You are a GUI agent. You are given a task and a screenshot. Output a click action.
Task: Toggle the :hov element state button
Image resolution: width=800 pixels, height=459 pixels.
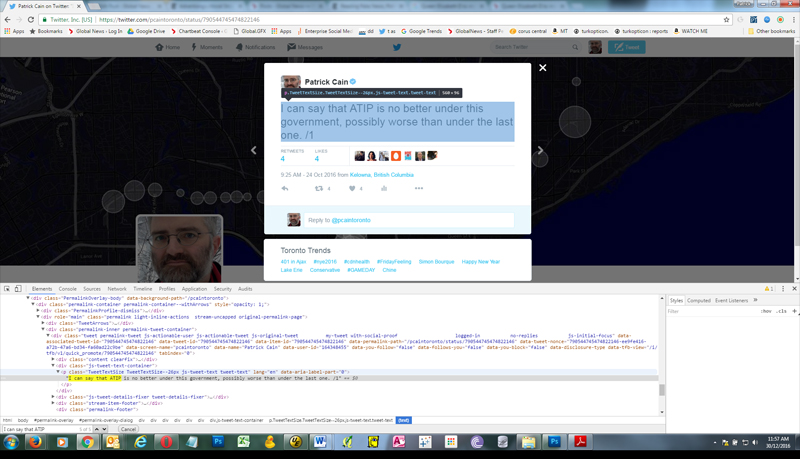tap(766, 311)
